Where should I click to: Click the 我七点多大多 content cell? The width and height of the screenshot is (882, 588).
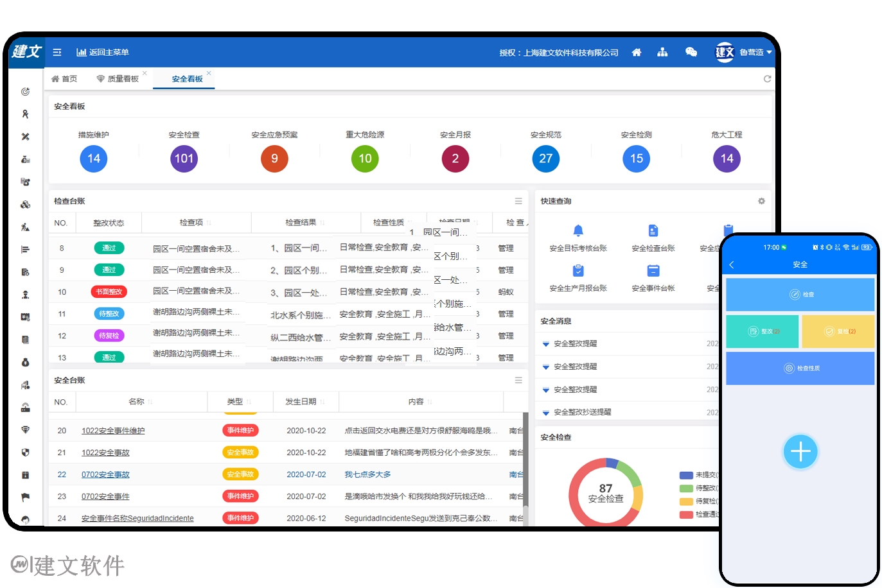[367, 474]
